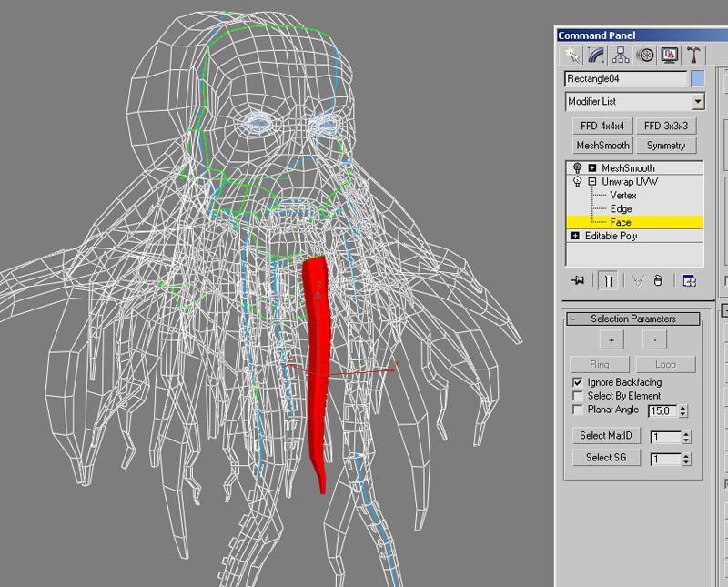This screenshot has height=587, width=728.
Task: Click the Pin Stack icon
Action: pyautogui.click(x=578, y=280)
